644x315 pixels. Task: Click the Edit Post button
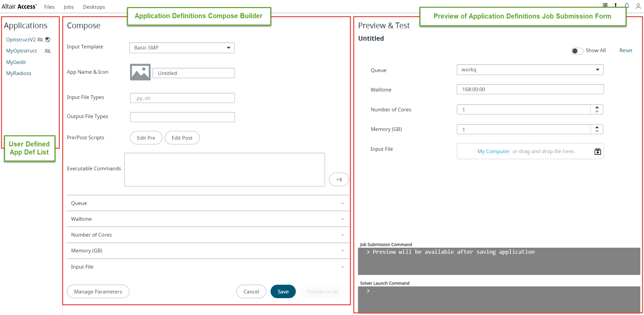coord(182,138)
